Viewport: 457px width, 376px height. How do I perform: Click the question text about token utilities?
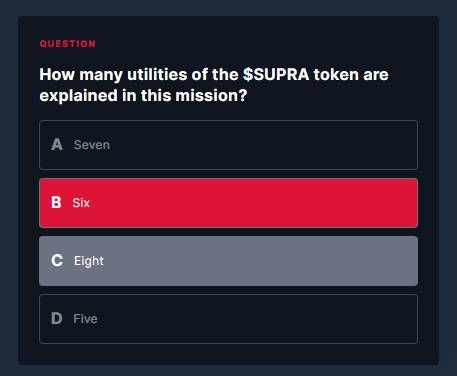(x=214, y=85)
